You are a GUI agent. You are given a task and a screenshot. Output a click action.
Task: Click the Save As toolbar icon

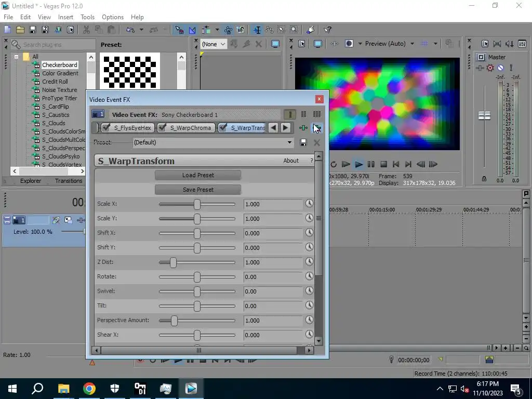[45, 30]
